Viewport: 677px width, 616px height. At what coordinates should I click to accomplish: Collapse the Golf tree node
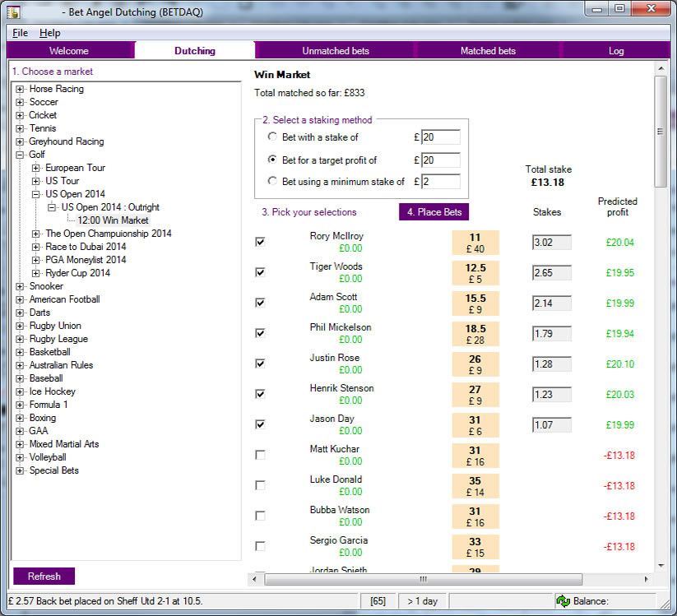pyautogui.click(x=21, y=155)
